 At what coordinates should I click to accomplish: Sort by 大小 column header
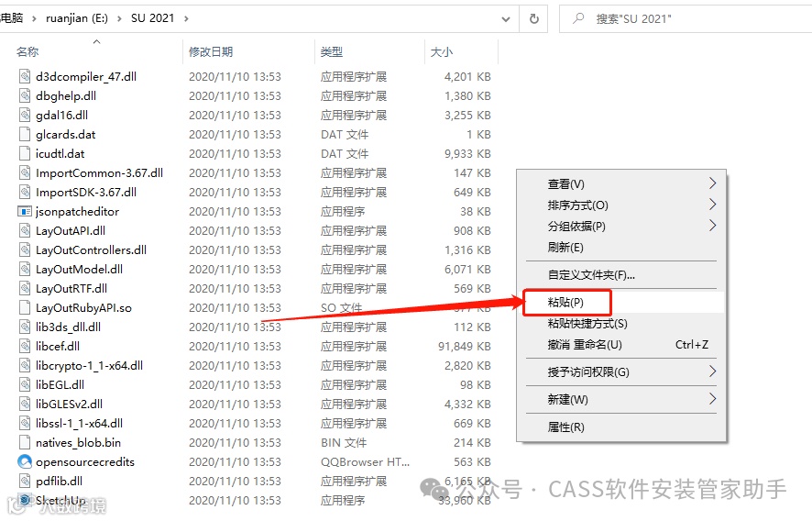point(441,52)
